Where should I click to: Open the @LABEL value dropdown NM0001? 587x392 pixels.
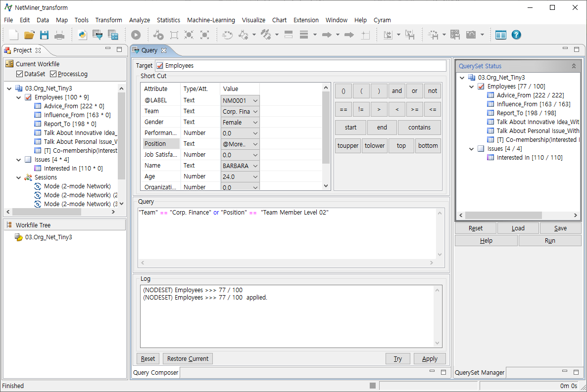(240, 101)
